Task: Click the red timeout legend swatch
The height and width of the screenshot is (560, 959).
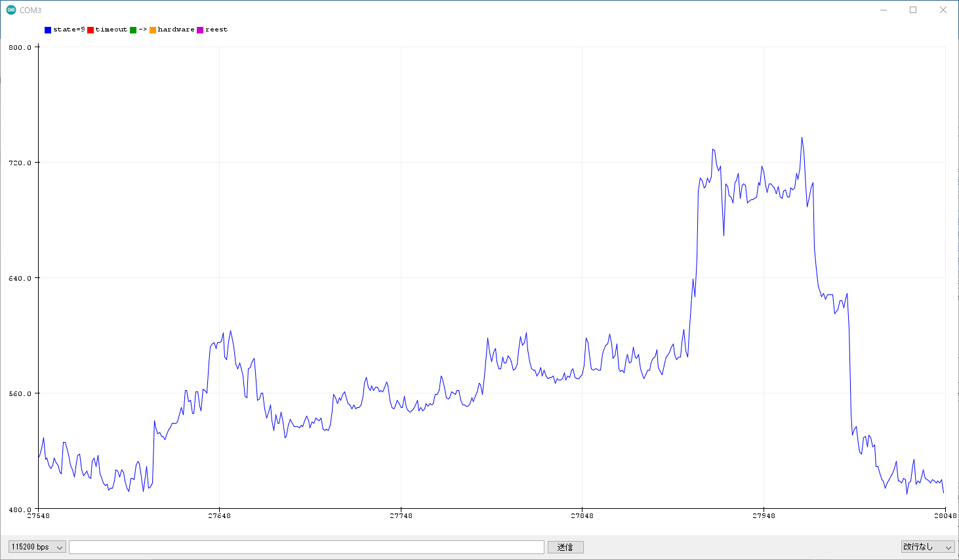Action: (91, 30)
